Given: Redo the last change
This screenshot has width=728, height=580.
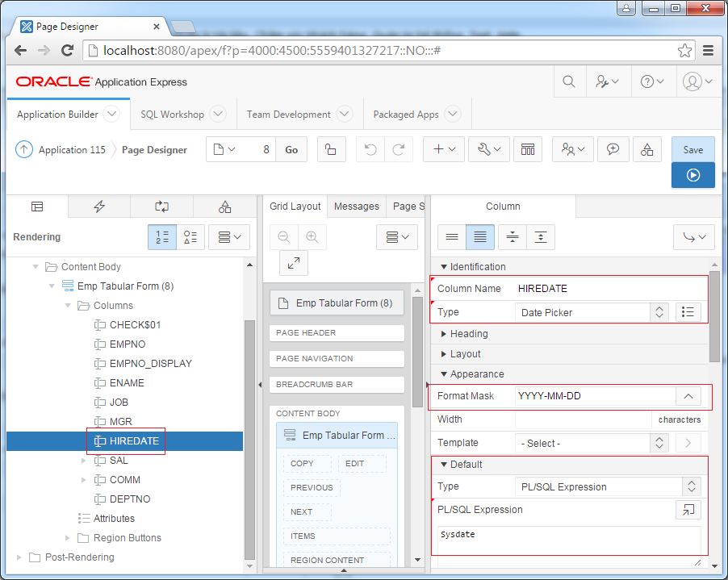Looking at the screenshot, I should coord(399,149).
